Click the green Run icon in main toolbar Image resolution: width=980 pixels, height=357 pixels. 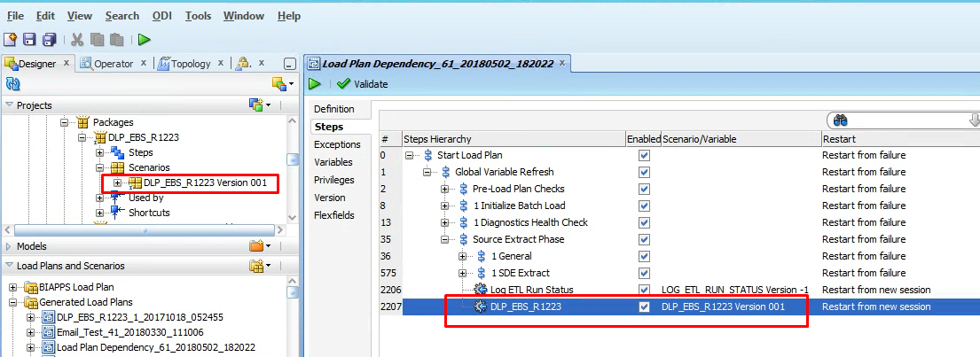click(144, 39)
